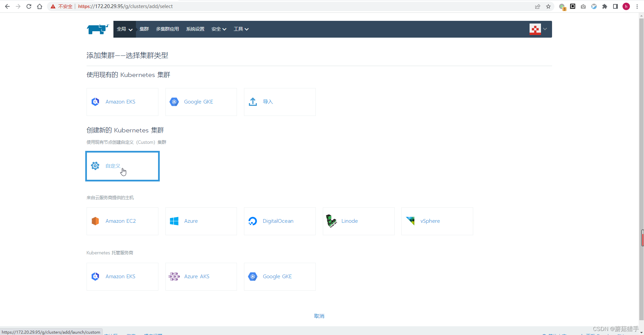
Task: Open the 全局 global dropdown menu
Action: (x=125, y=29)
